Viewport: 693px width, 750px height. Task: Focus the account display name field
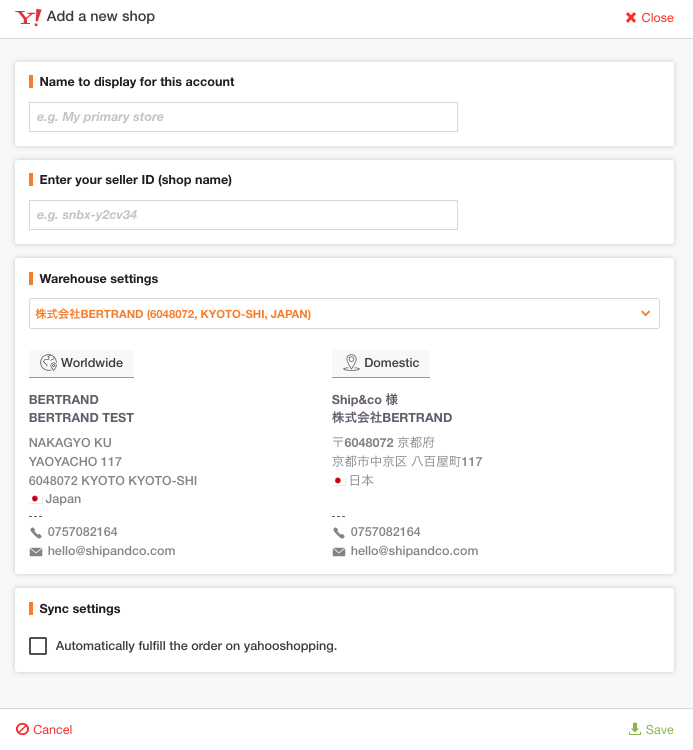click(x=243, y=117)
